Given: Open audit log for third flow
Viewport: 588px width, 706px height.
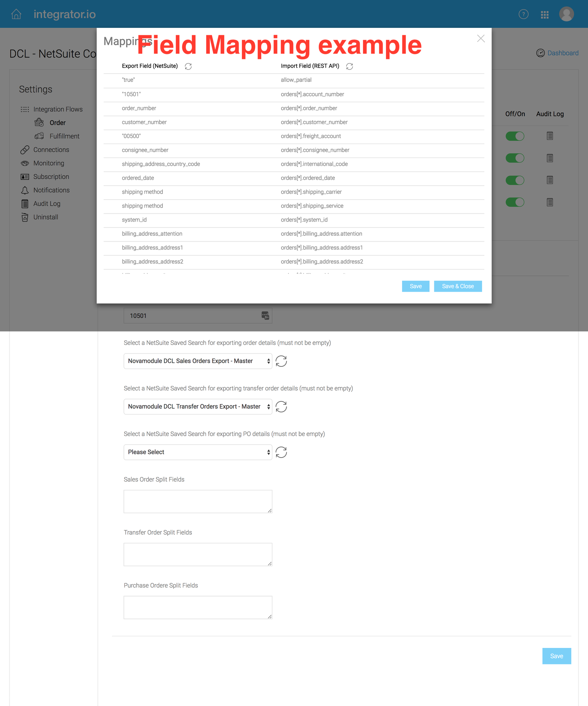Looking at the screenshot, I should click(550, 180).
